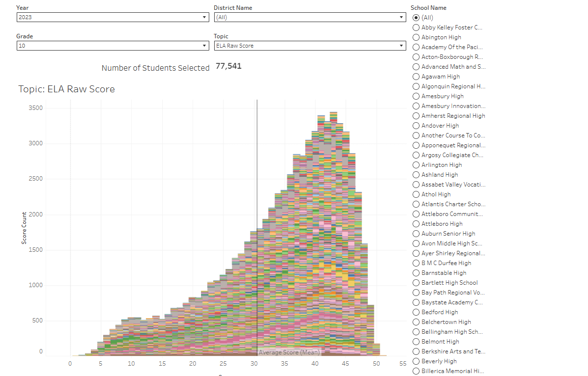Pick Andover High radio button

coord(416,126)
